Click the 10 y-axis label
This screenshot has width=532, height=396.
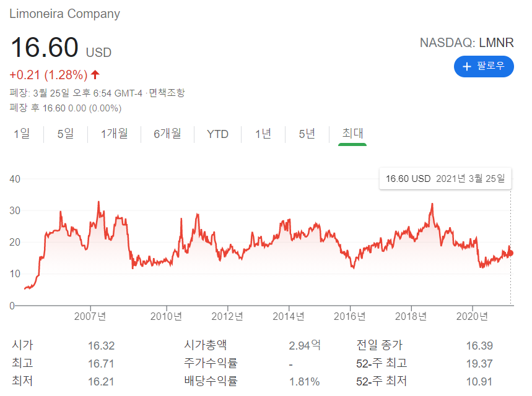tap(15, 273)
